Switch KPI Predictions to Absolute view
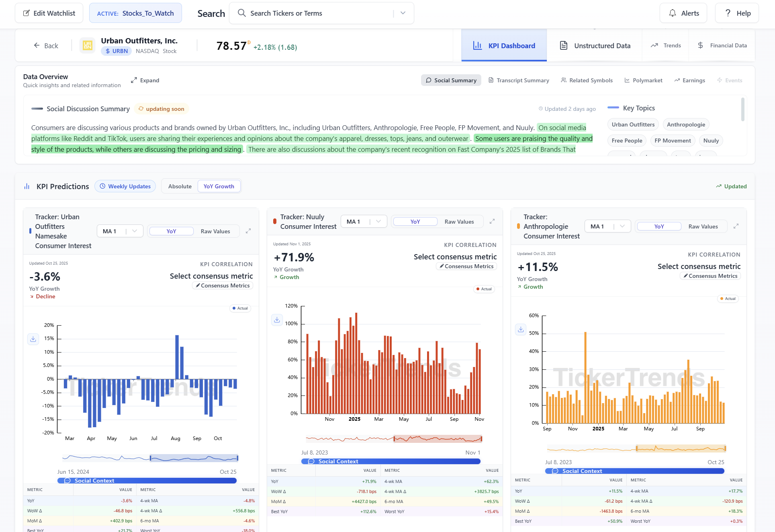 point(180,186)
